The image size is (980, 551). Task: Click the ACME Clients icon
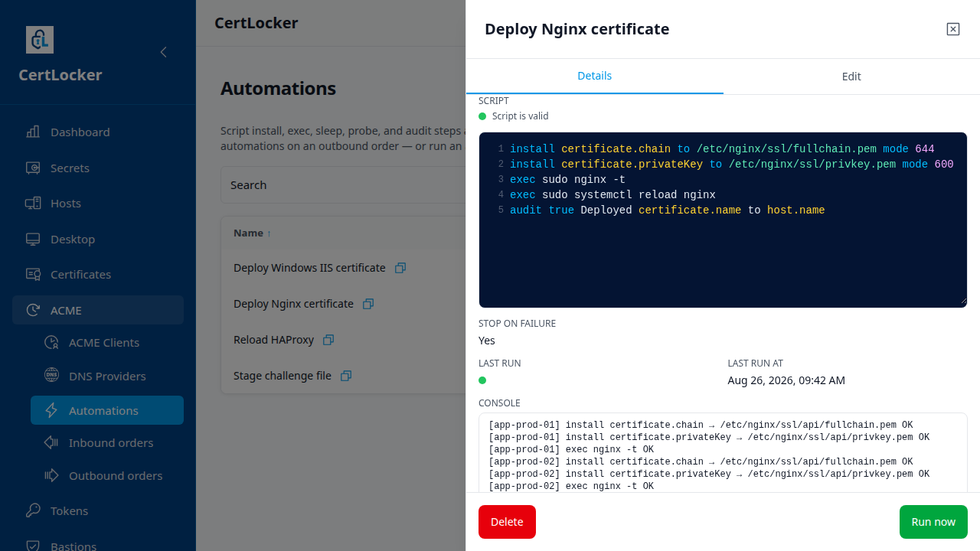(51, 342)
